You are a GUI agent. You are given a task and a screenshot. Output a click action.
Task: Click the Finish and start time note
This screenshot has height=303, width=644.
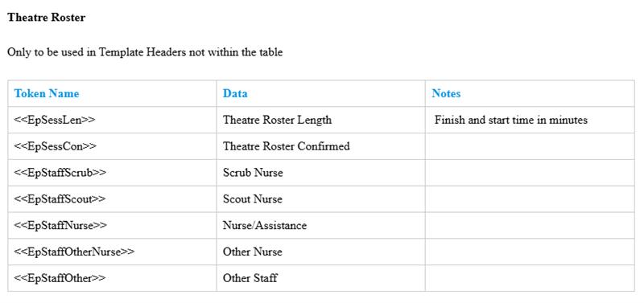pos(511,120)
